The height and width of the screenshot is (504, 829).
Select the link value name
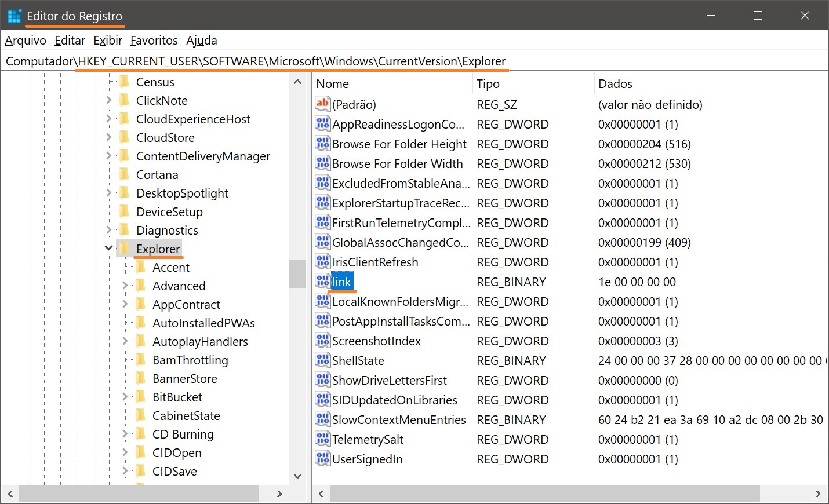[x=342, y=282]
